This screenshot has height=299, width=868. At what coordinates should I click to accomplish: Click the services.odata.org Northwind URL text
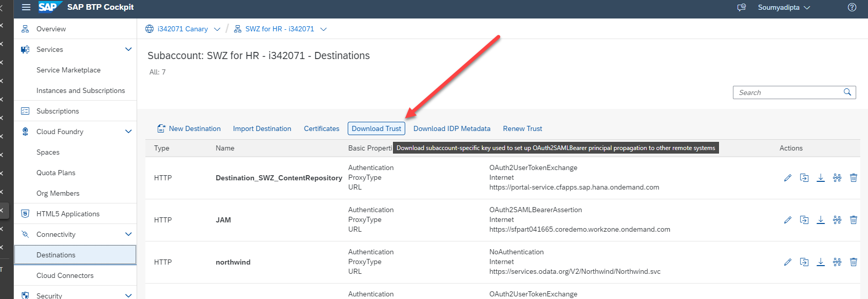(x=575, y=271)
